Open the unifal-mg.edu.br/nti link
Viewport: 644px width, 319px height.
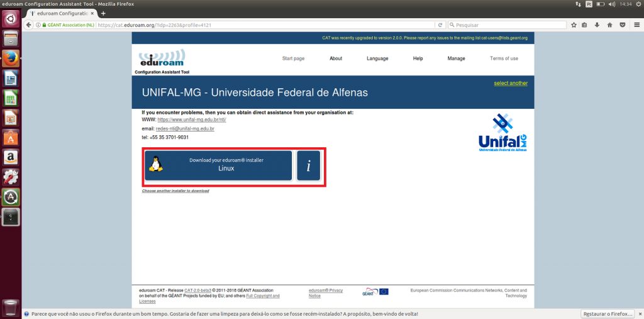(192, 120)
